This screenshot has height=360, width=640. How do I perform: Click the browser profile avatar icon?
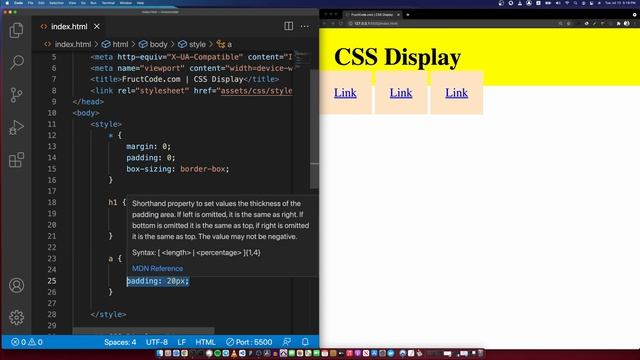[x=627, y=24]
